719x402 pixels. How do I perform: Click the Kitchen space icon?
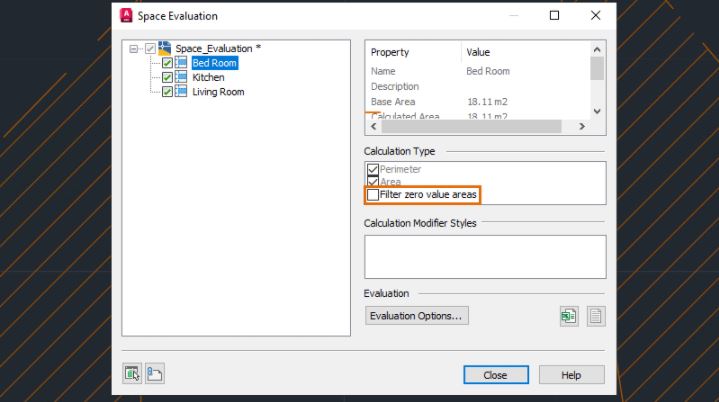pyautogui.click(x=181, y=77)
